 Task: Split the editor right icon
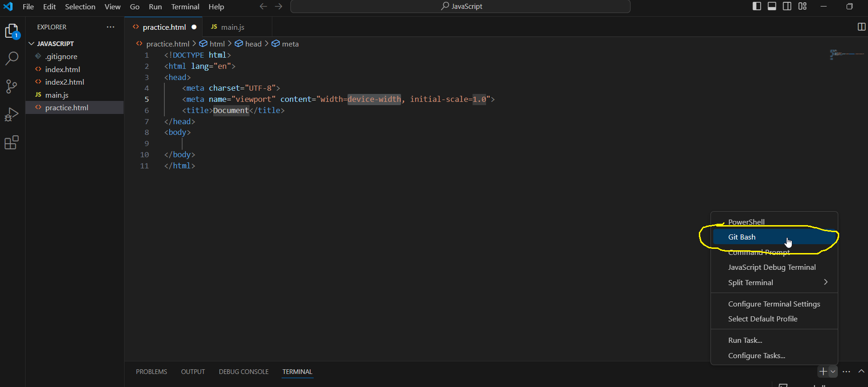tap(861, 27)
